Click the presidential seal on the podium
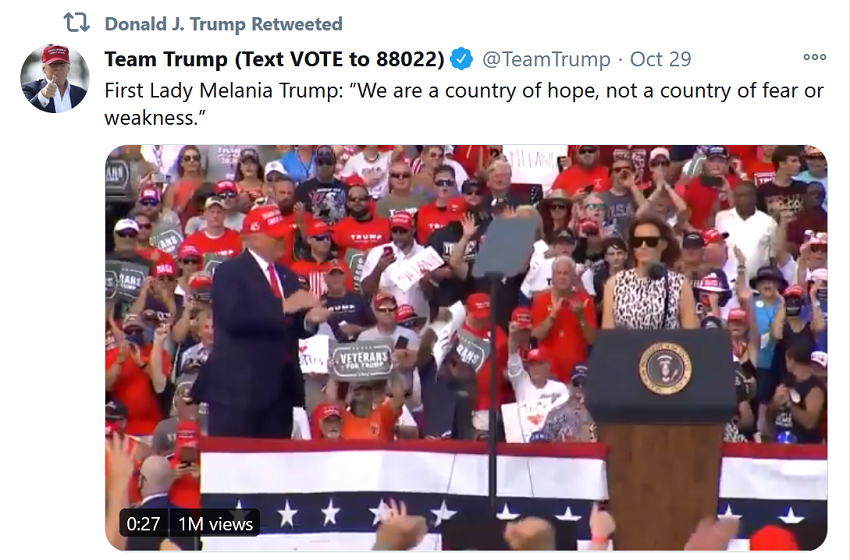Image resolution: width=850 pixels, height=560 pixels. click(x=665, y=368)
